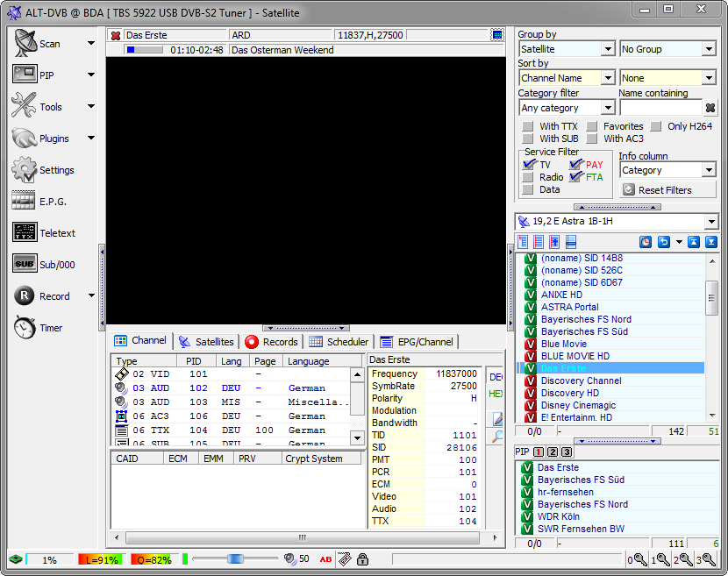Click the volume slider handle
The width and height of the screenshot is (728, 576).
pyautogui.click(x=235, y=558)
